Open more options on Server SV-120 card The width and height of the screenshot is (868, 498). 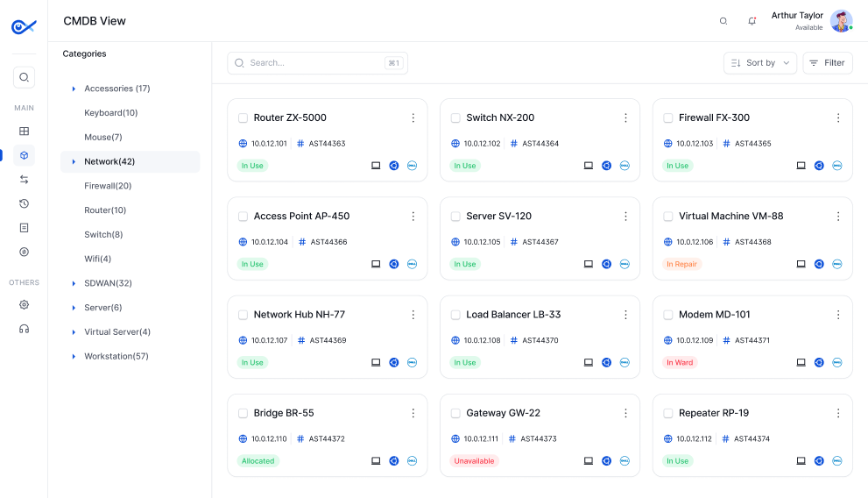pos(625,216)
